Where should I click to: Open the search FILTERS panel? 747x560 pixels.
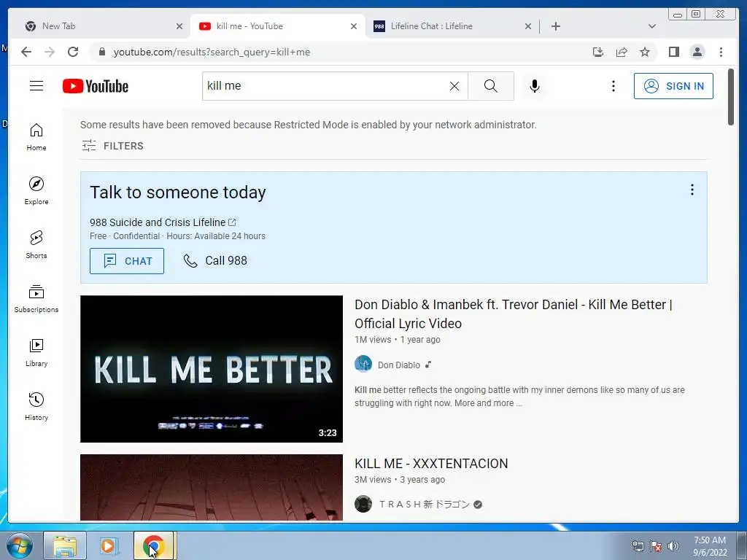tap(112, 146)
